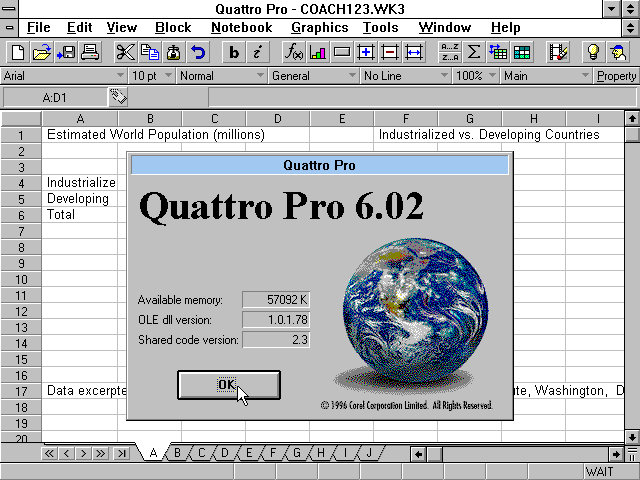Screen dimensions: 640x480
Task: Click the vertical scrollbar up arrow
Action: pyautogui.click(x=632, y=119)
